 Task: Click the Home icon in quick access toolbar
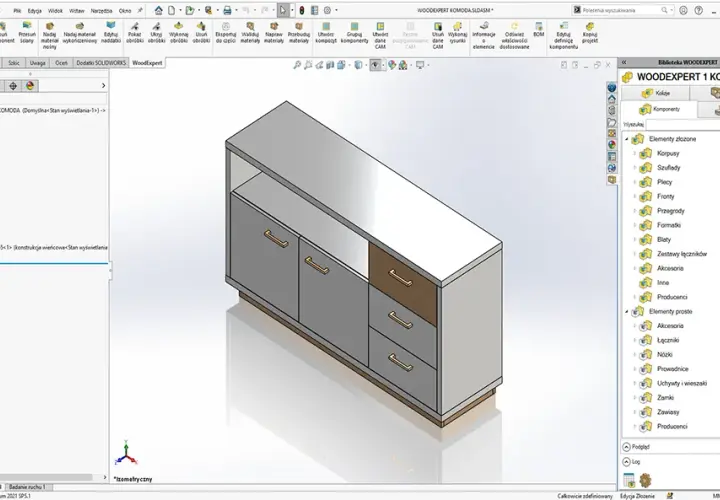(158, 10)
